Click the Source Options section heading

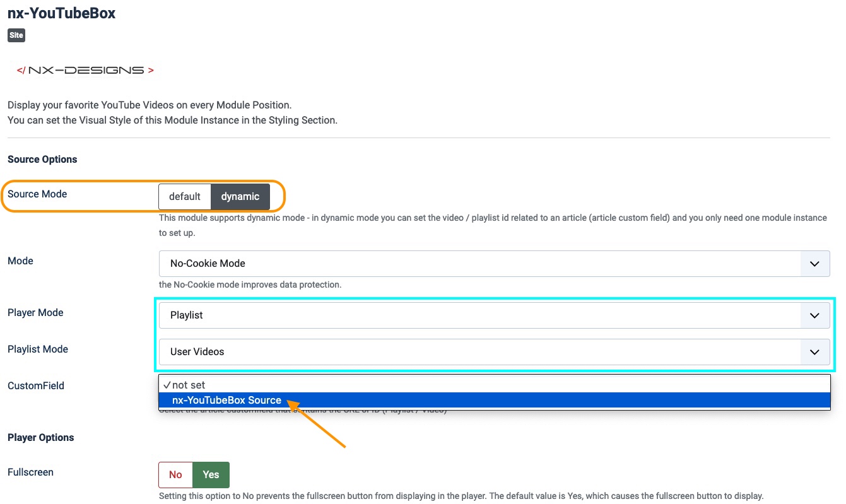42,160
